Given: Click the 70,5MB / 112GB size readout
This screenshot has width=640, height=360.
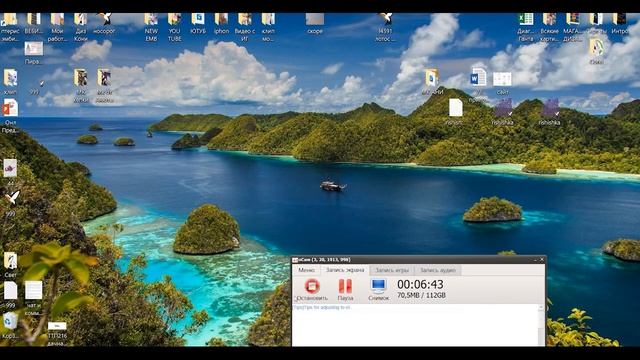Looking at the screenshot, I should (x=421, y=295).
